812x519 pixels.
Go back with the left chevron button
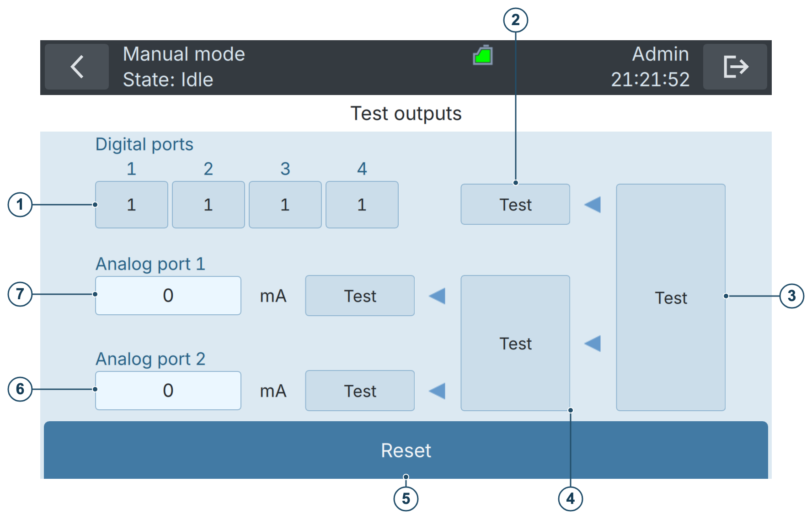[77, 67]
